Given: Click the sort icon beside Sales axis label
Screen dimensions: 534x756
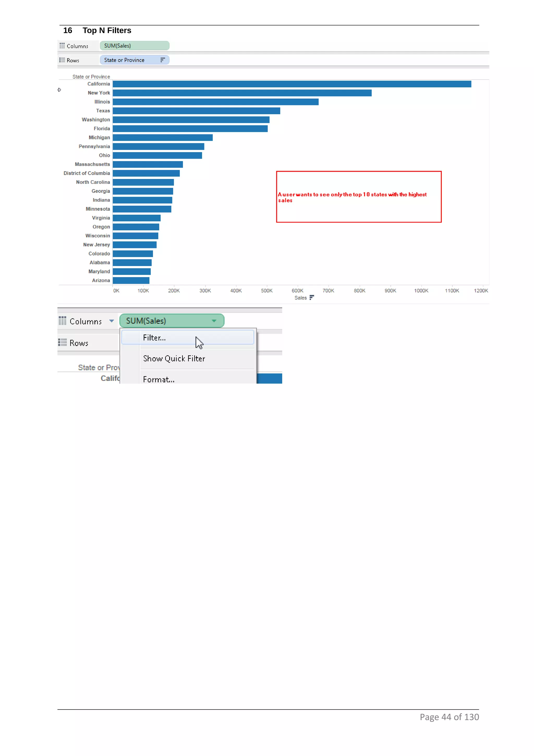Looking at the screenshot, I should coord(312,298).
